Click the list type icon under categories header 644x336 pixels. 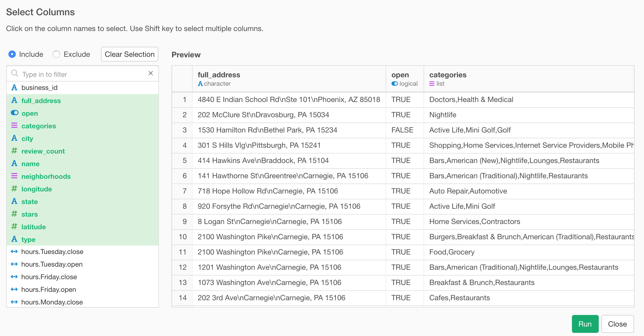[432, 84]
